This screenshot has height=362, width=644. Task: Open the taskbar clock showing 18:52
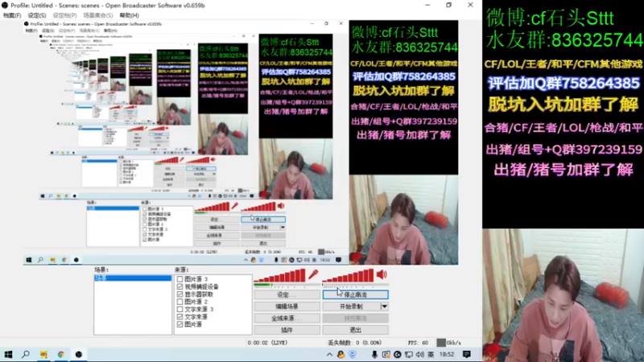[447, 355]
